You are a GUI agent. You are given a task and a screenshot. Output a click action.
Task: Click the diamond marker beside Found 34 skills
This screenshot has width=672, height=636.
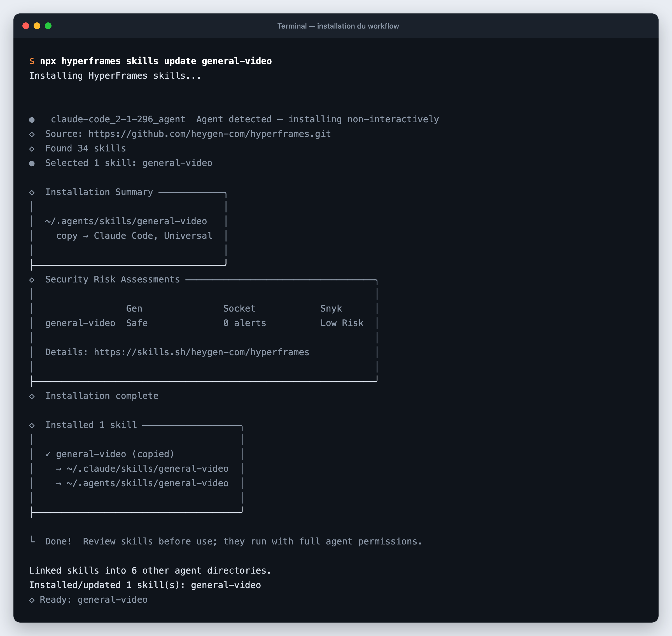pos(32,149)
